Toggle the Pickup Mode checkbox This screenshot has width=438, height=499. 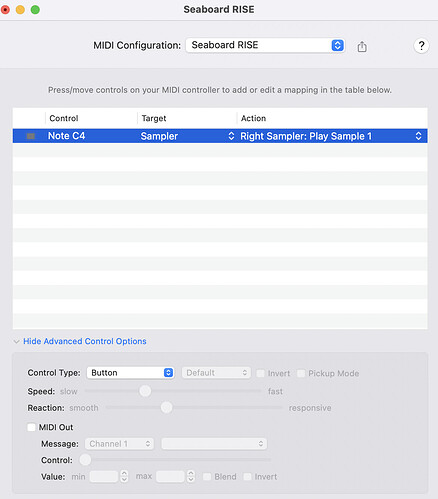tap(301, 373)
